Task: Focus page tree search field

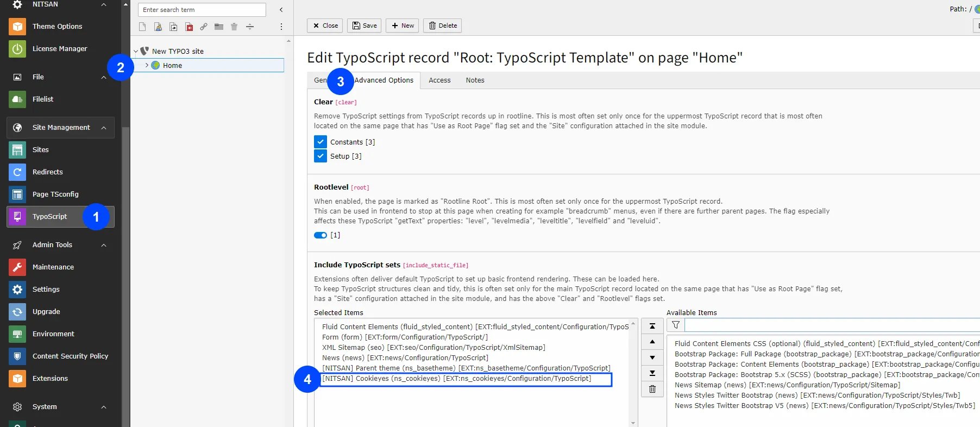Action: [x=202, y=10]
